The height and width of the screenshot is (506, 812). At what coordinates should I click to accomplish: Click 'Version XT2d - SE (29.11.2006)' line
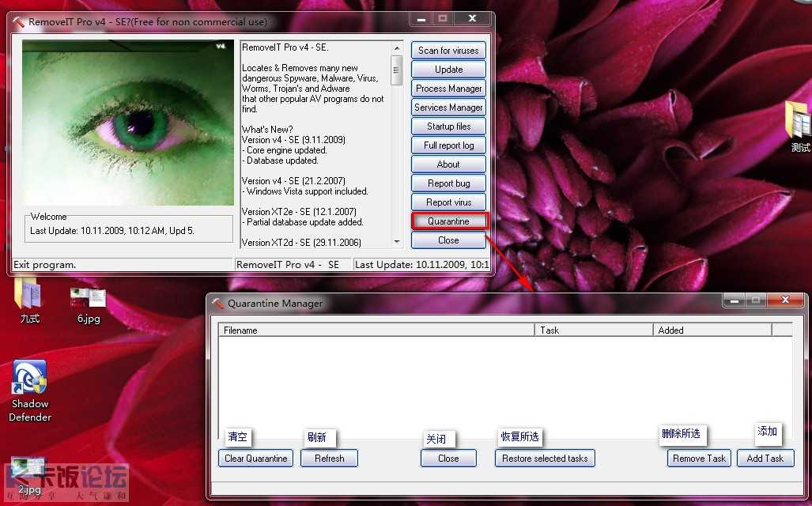pos(301,243)
